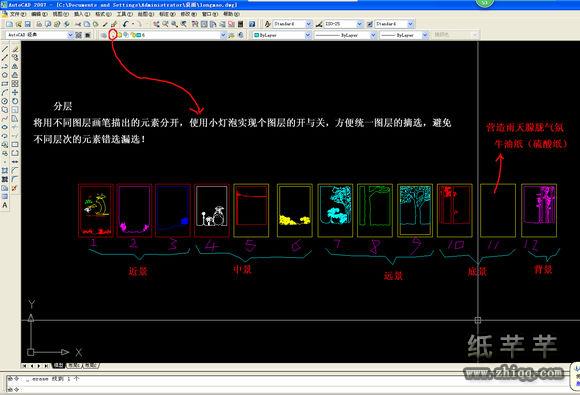The width and height of the screenshot is (580, 395).
Task: Select the Move modify tool
Action: pos(15,92)
